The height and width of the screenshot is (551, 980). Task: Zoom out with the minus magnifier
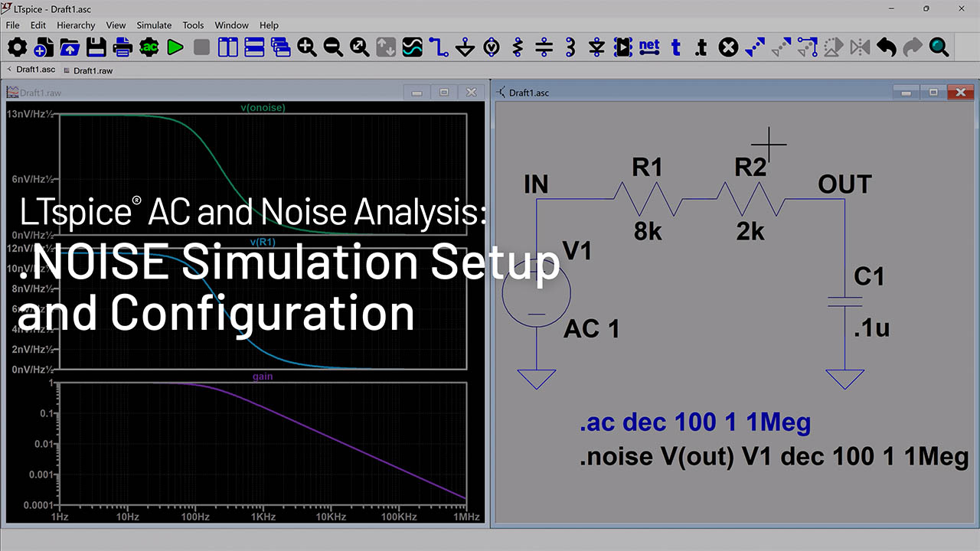(x=333, y=47)
